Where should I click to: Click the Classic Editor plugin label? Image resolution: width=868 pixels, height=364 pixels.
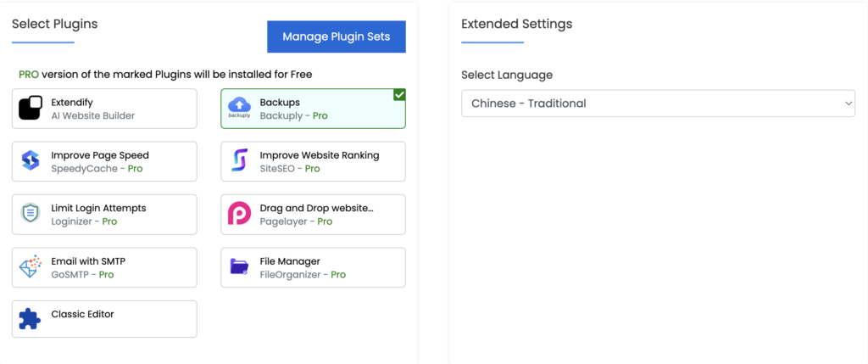[x=82, y=314]
